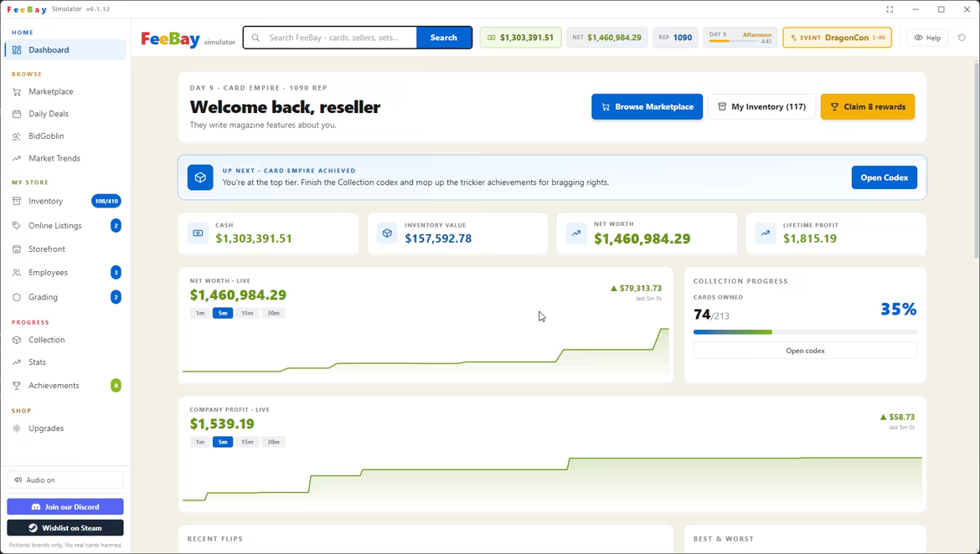Focus the Search FeeBay input field
This screenshot has height=554, width=980.
338,38
